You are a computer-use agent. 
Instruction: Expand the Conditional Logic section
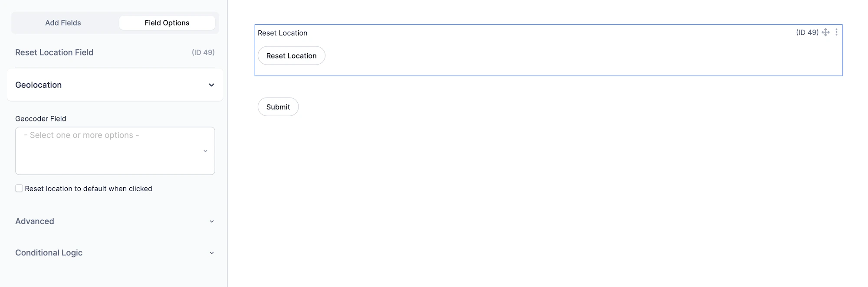[49, 253]
